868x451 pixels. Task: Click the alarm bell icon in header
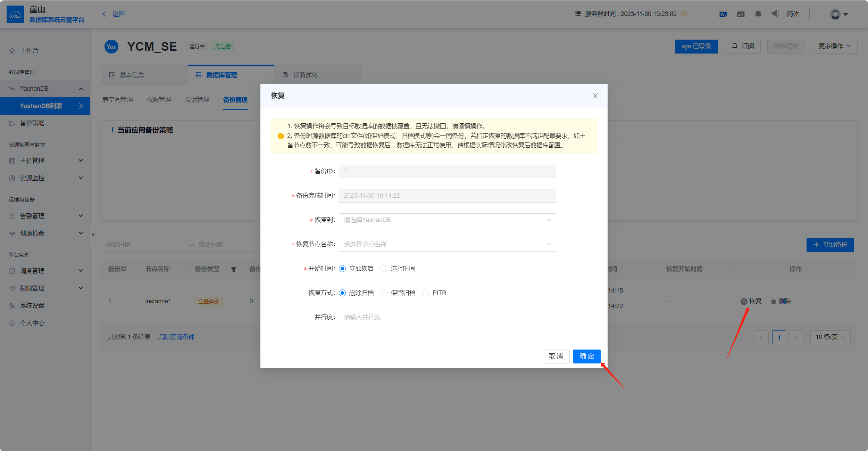click(758, 14)
